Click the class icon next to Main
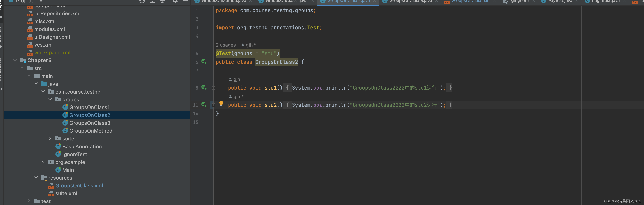The image size is (644, 205). [x=58, y=170]
